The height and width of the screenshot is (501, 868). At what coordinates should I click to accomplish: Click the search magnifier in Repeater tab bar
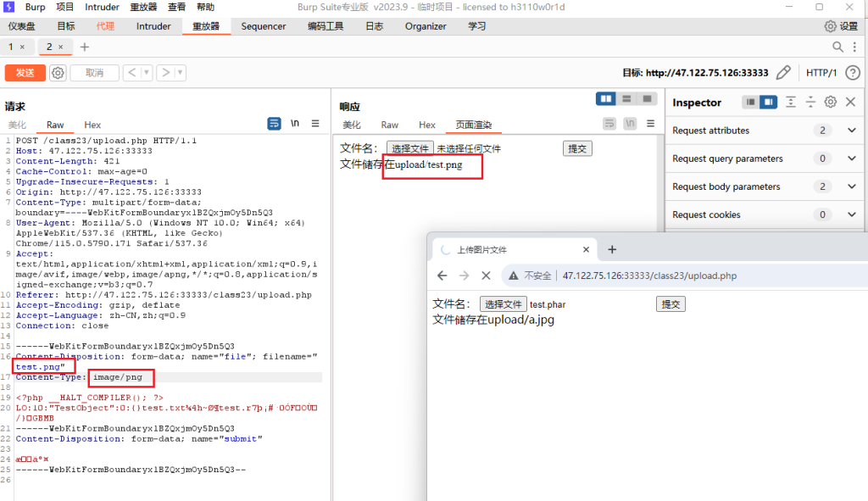click(x=837, y=47)
